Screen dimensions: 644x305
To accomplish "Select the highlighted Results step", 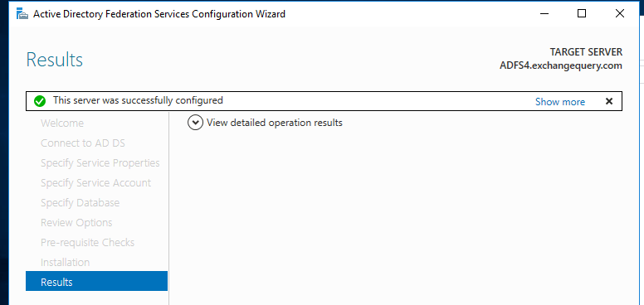I will point(96,281).
